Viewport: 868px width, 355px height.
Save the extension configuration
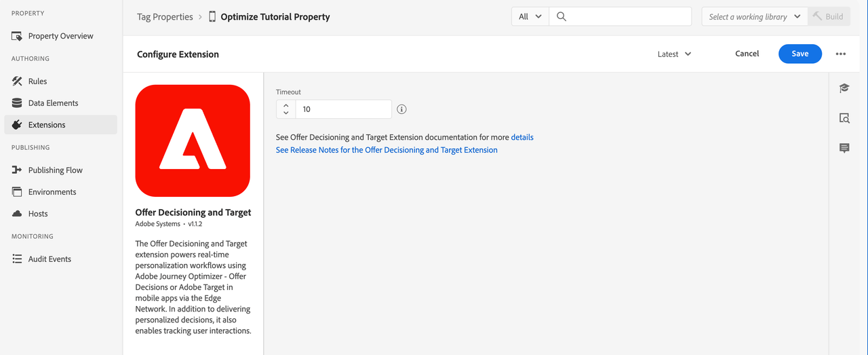pos(800,54)
